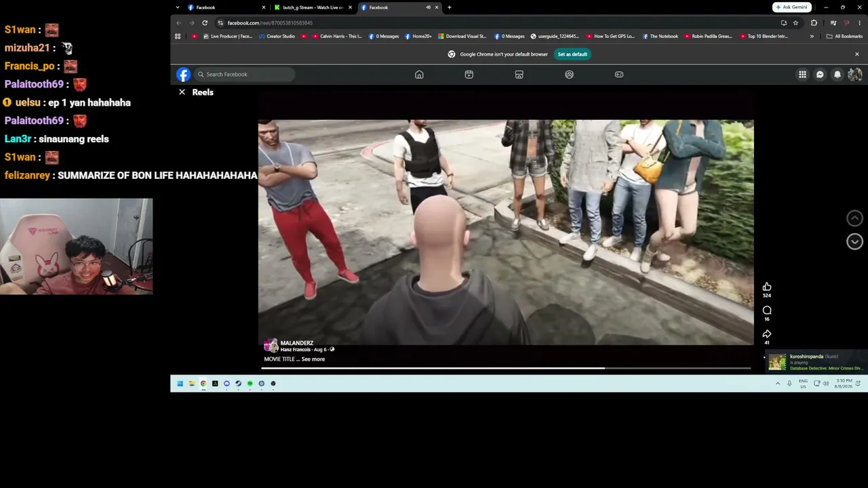Open Facebook notifications bell
Image resolution: width=868 pixels, height=488 pixels.
pyautogui.click(x=837, y=75)
